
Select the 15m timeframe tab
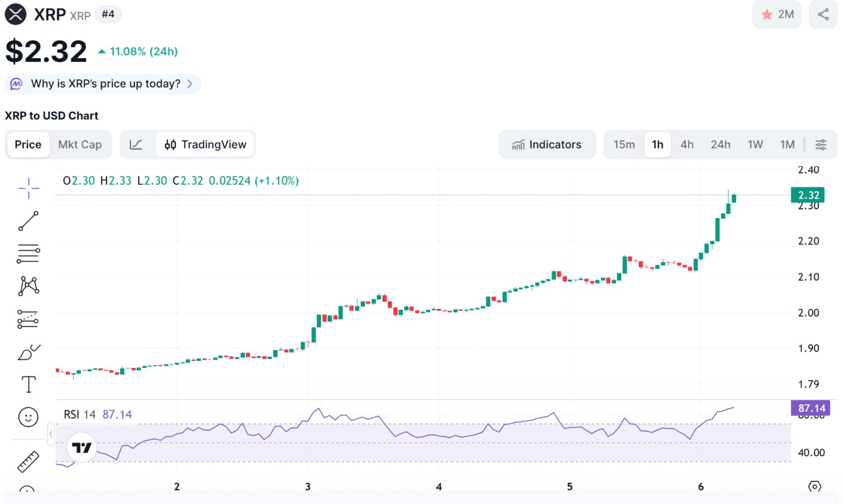(624, 145)
